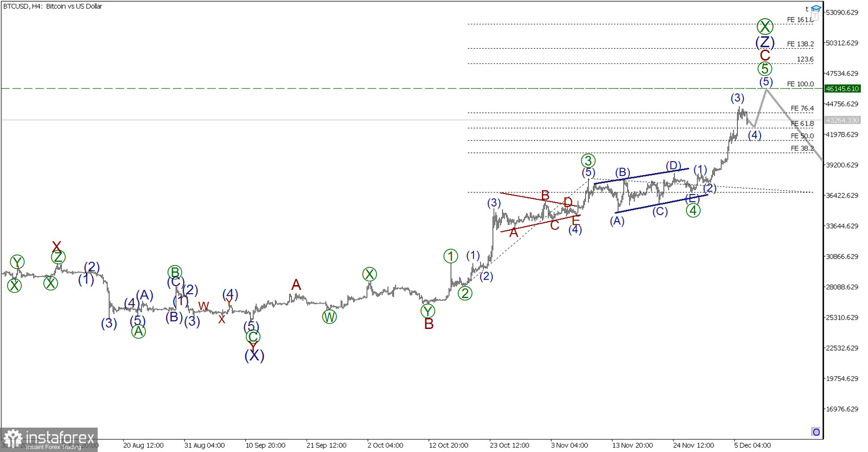Click the 50312.629 price axis label
Image resolution: width=868 pixels, height=452 pixels.
pos(842,43)
